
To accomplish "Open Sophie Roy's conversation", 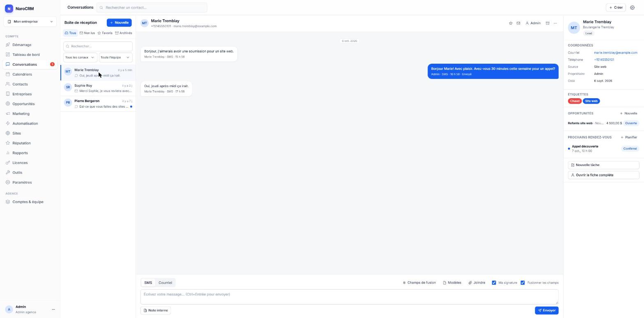I will [98, 88].
